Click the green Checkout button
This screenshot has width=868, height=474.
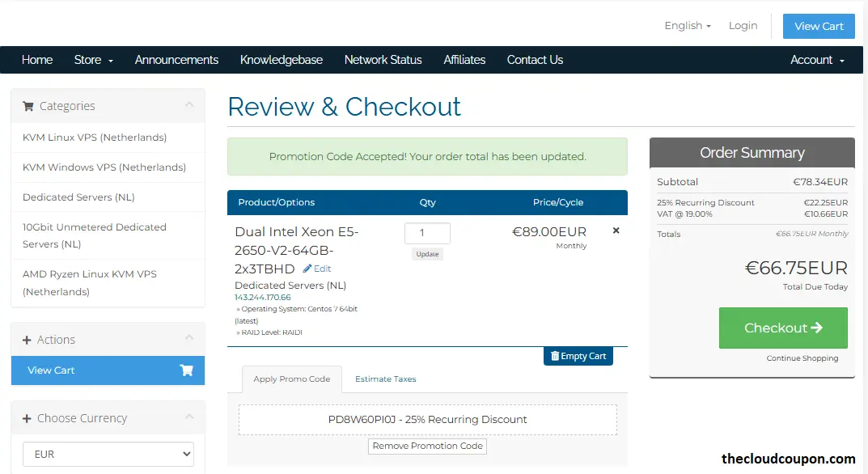782,328
